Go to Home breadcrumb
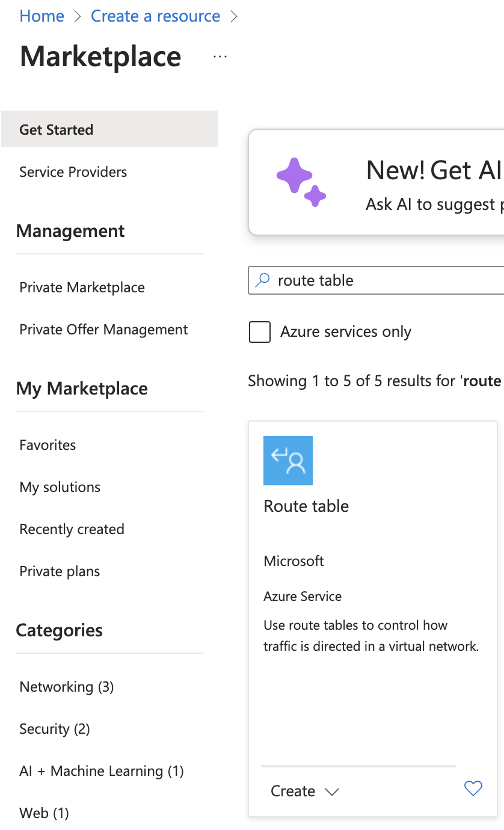Image resolution: width=504 pixels, height=830 pixels. pos(42,16)
